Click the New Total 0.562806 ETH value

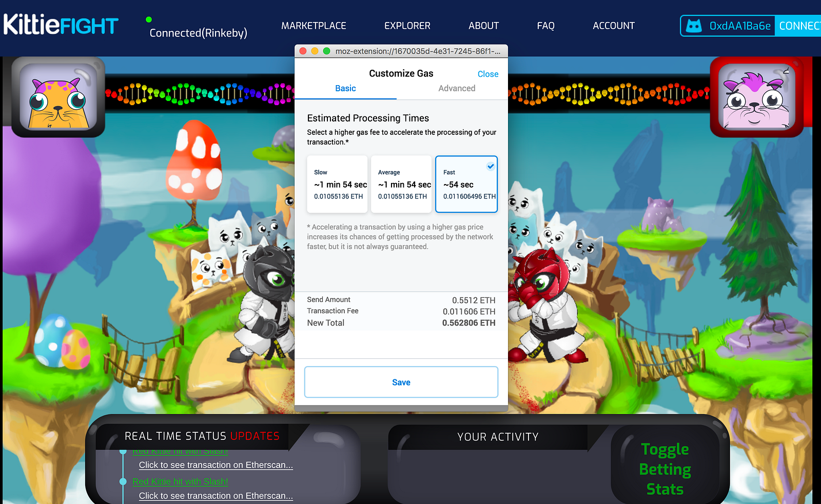(469, 323)
